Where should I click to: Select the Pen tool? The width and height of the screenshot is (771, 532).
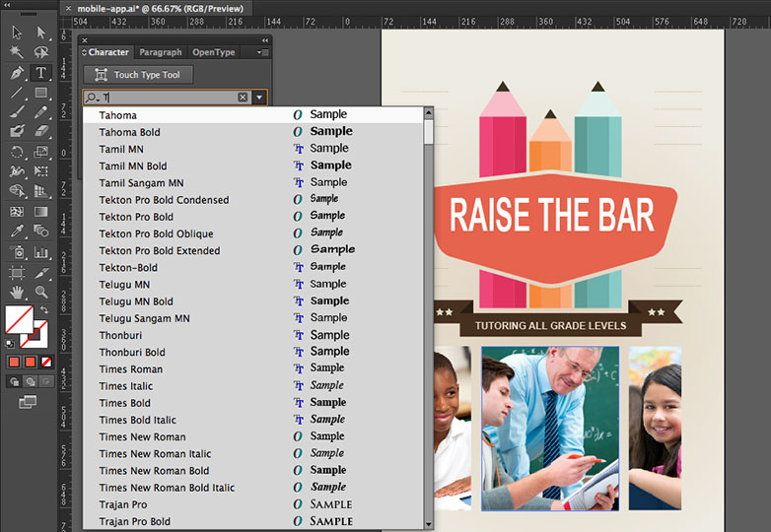tap(17, 73)
